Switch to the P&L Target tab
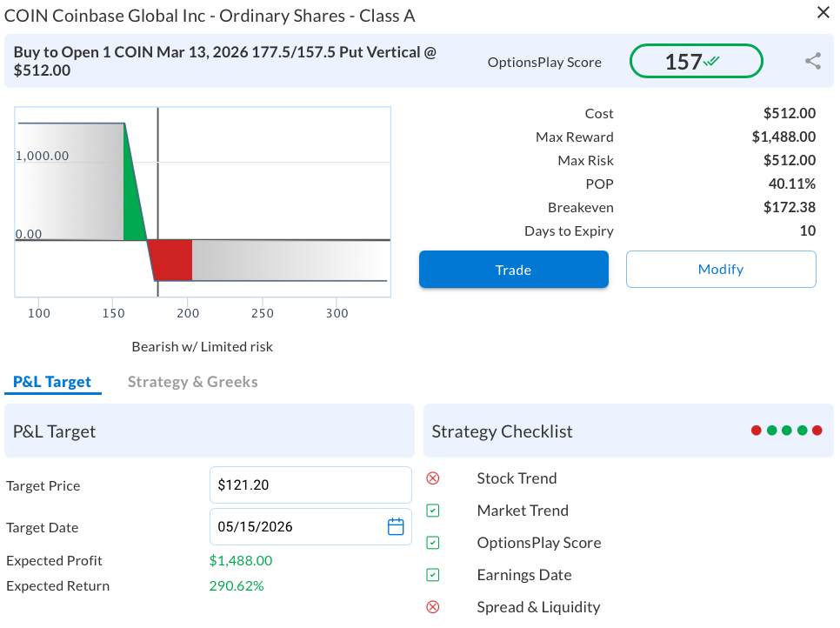The height and width of the screenshot is (628, 840). 52,382
